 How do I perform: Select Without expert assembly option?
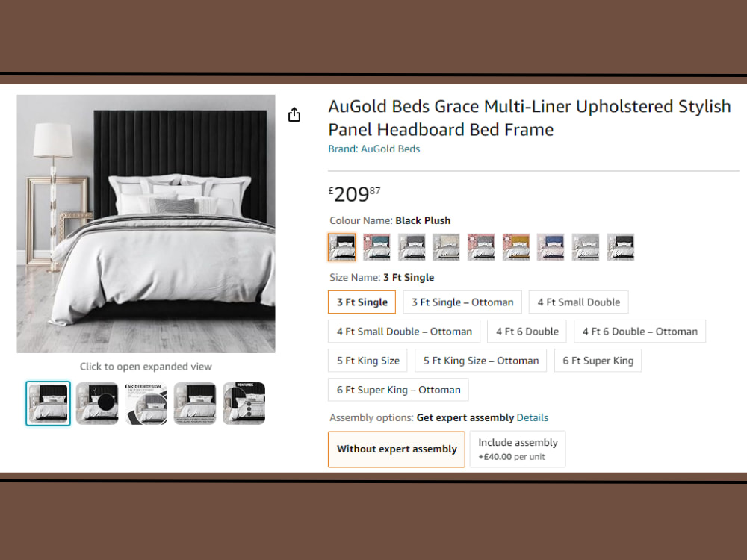[x=396, y=449]
